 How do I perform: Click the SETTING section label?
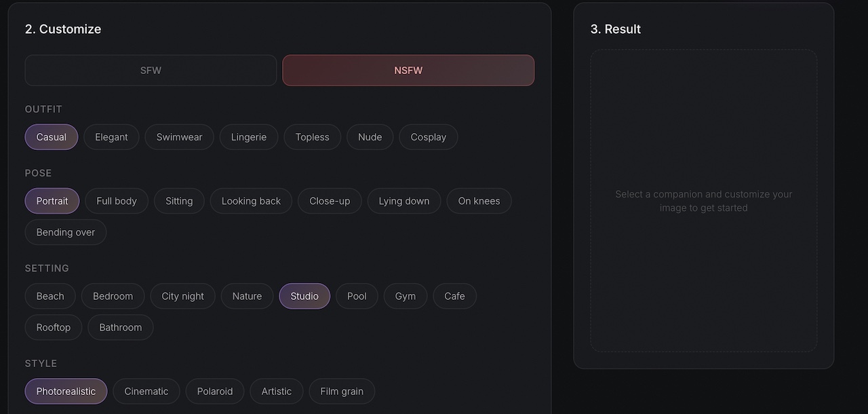47,268
